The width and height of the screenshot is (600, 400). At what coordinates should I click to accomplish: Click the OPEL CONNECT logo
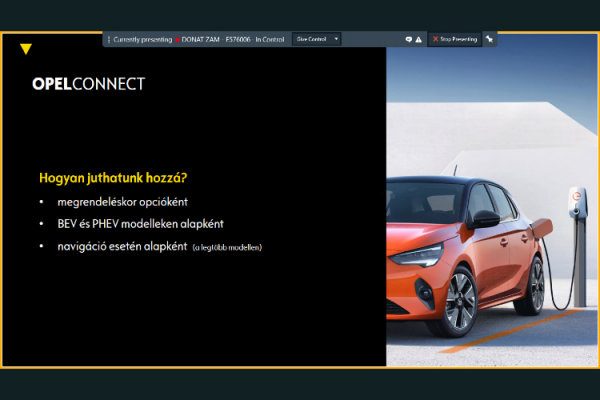pyautogui.click(x=88, y=84)
